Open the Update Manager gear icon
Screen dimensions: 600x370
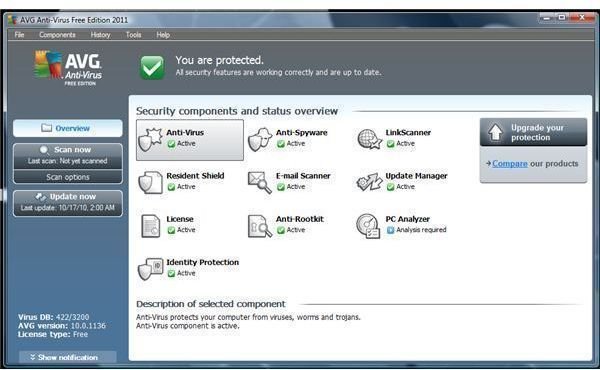click(x=369, y=181)
